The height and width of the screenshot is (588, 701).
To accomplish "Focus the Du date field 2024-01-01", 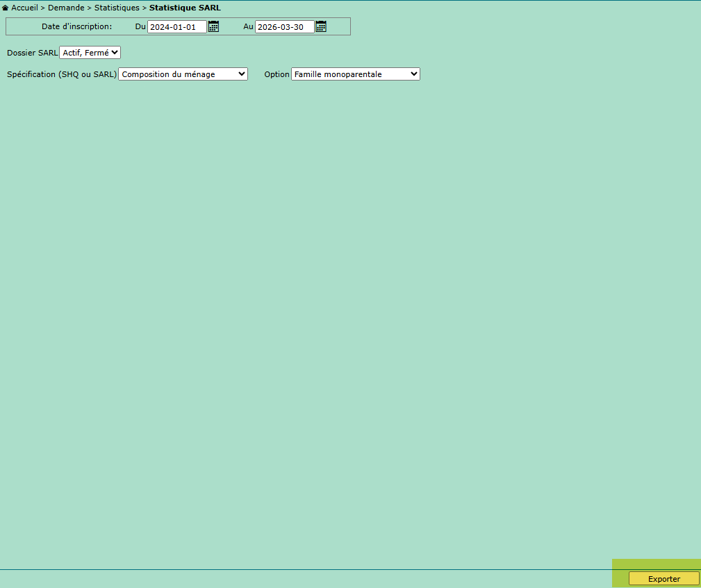I will click(176, 27).
